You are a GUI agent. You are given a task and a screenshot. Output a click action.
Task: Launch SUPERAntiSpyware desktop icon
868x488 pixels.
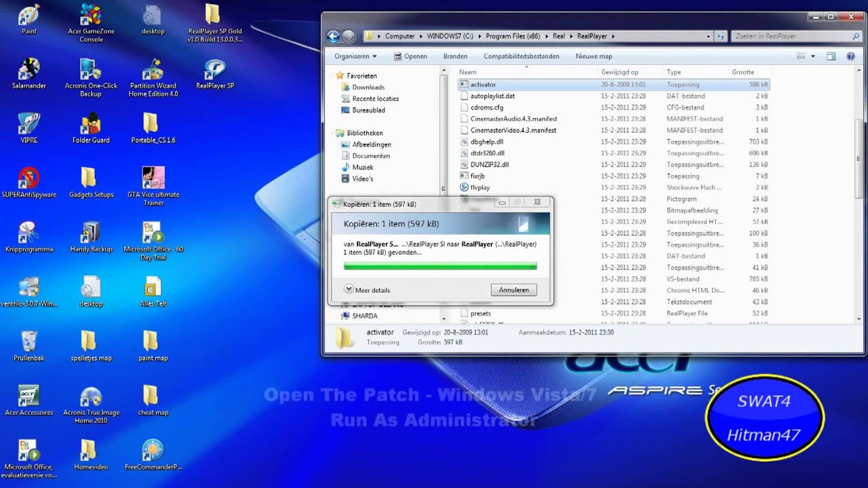(28, 182)
